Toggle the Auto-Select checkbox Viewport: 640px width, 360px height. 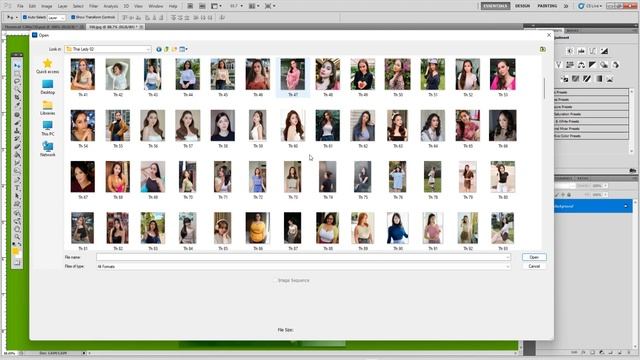[24, 18]
